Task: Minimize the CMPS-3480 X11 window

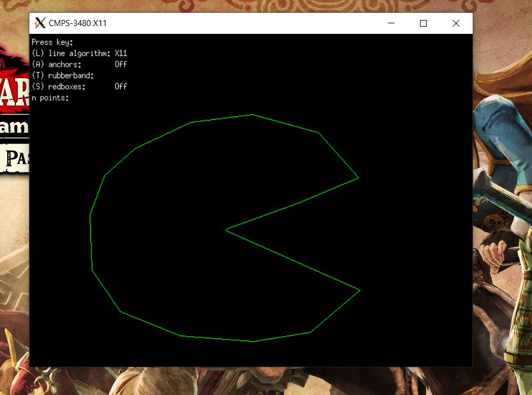Action: tap(391, 23)
